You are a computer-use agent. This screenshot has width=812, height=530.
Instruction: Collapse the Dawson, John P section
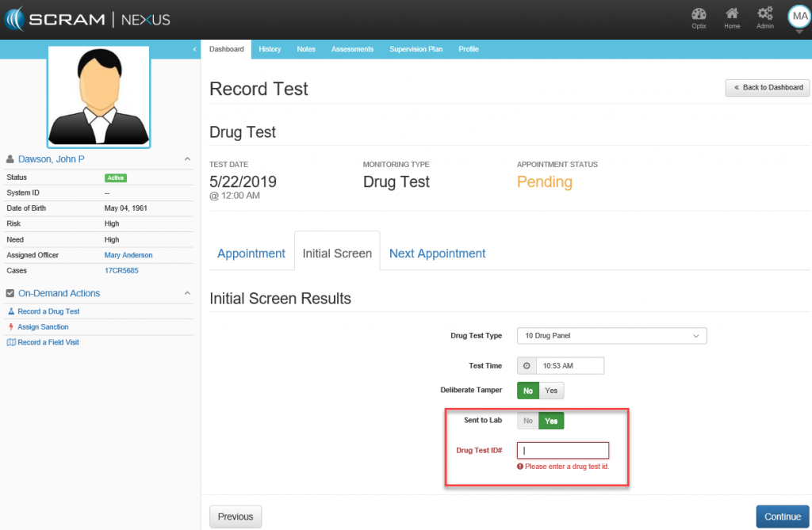coord(187,159)
